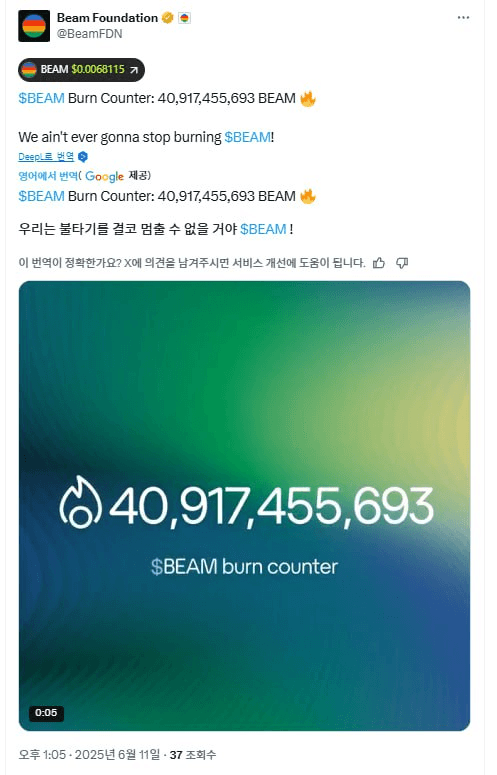
Task: Click the arrow icon in the BEAM price pill
Action: tap(134, 70)
